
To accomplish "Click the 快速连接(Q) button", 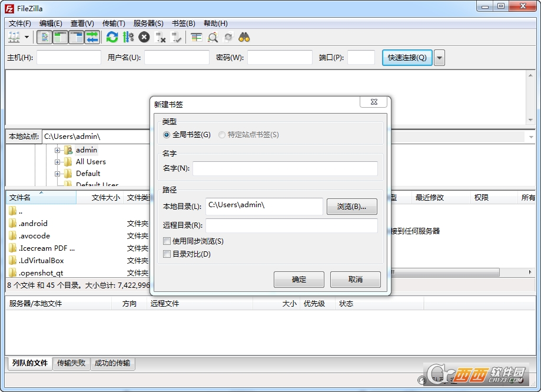I will click(407, 58).
